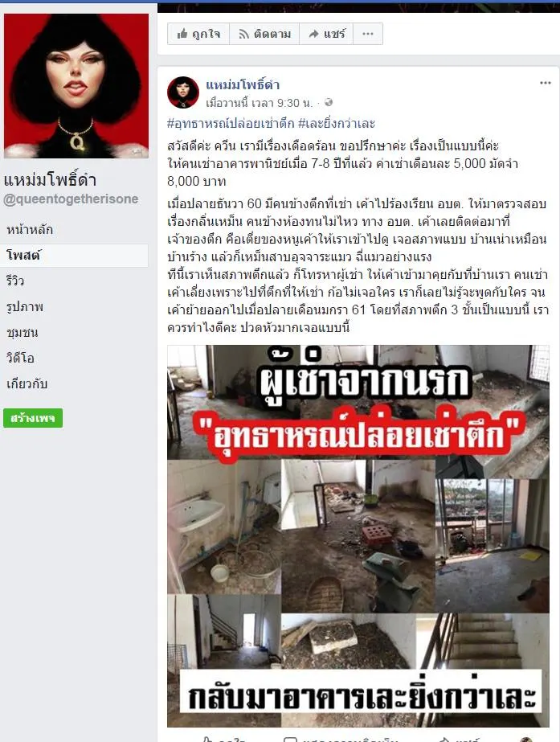
Task: Click the post timestamp เมื่อวานนี้ เวลา 9:30 น.
Action: (260, 103)
